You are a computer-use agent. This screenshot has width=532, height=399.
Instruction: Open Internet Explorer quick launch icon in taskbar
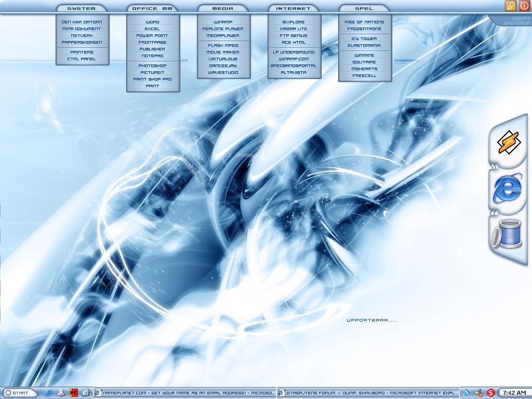coord(49,393)
